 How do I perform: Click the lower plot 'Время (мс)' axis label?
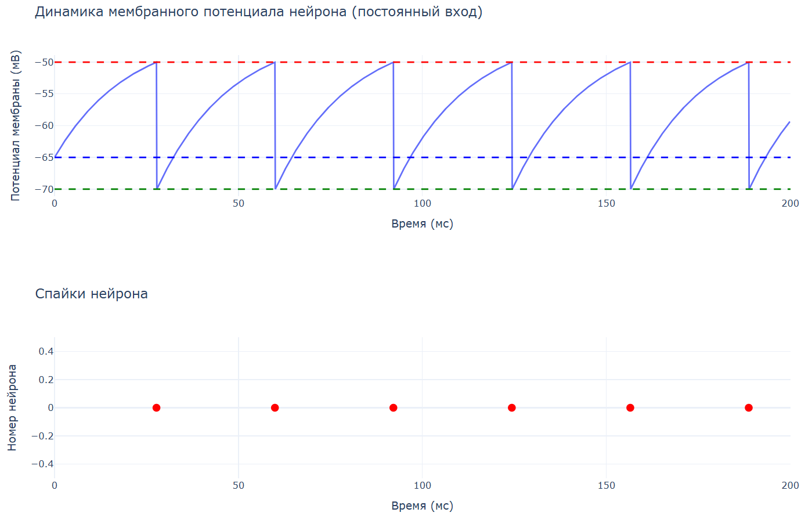coord(423,506)
